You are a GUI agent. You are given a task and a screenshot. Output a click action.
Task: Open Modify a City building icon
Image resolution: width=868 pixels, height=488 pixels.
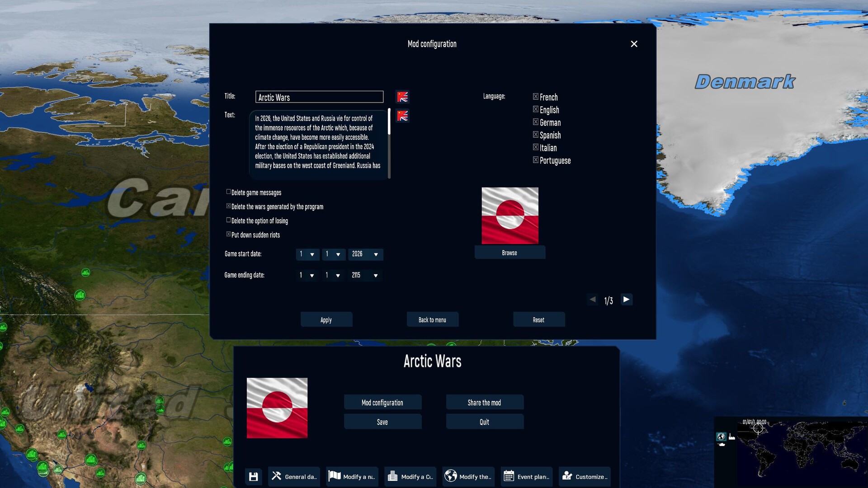[x=392, y=476]
